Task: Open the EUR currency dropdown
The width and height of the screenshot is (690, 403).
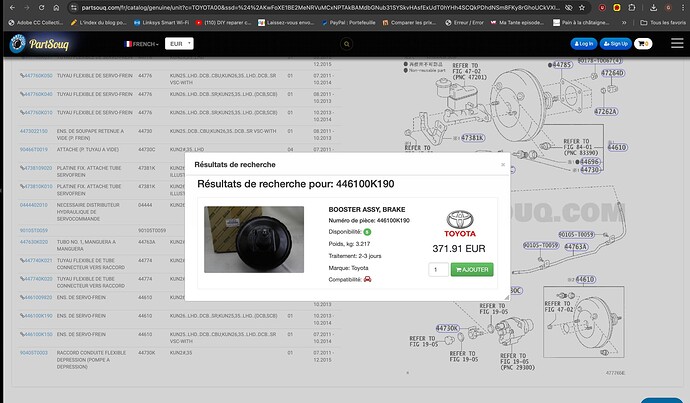Action: coord(179,44)
